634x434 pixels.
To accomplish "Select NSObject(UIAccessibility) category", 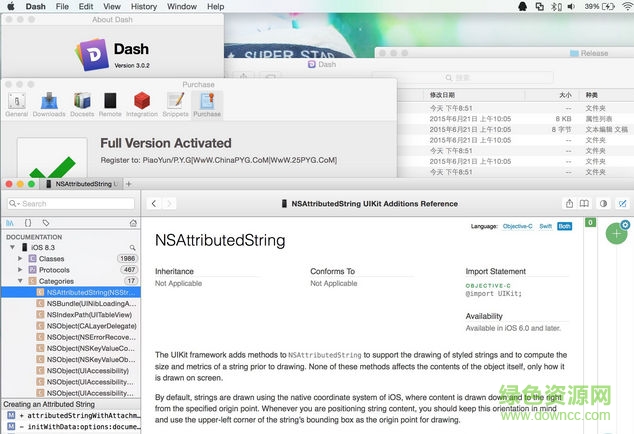I will pos(71,370).
